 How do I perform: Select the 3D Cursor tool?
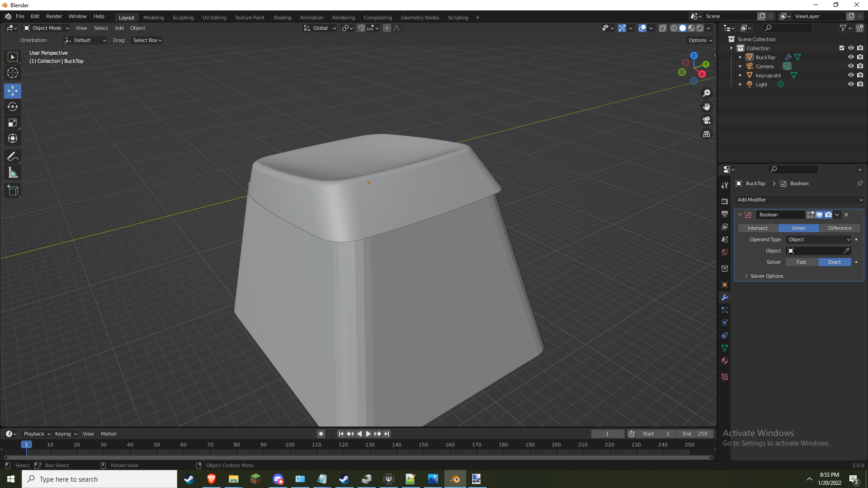point(13,73)
